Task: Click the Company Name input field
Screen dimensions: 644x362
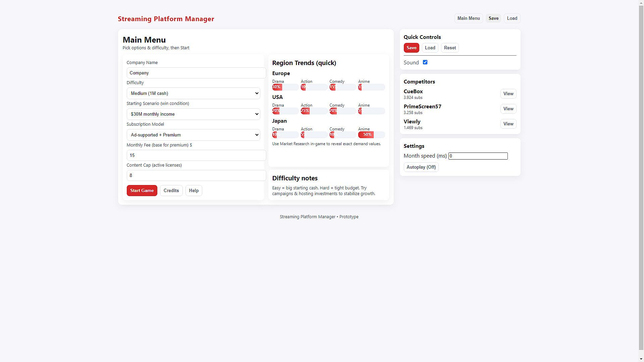Action: 196,73
